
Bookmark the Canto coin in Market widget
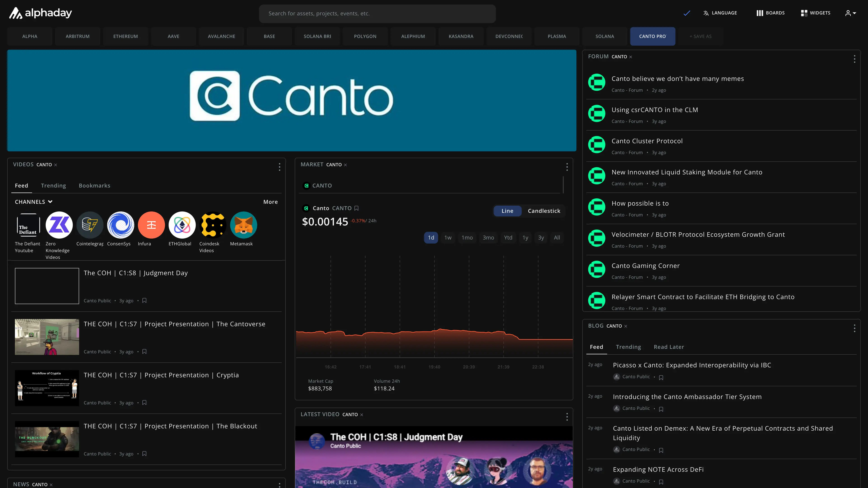pyautogui.click(x=356, y=209)
